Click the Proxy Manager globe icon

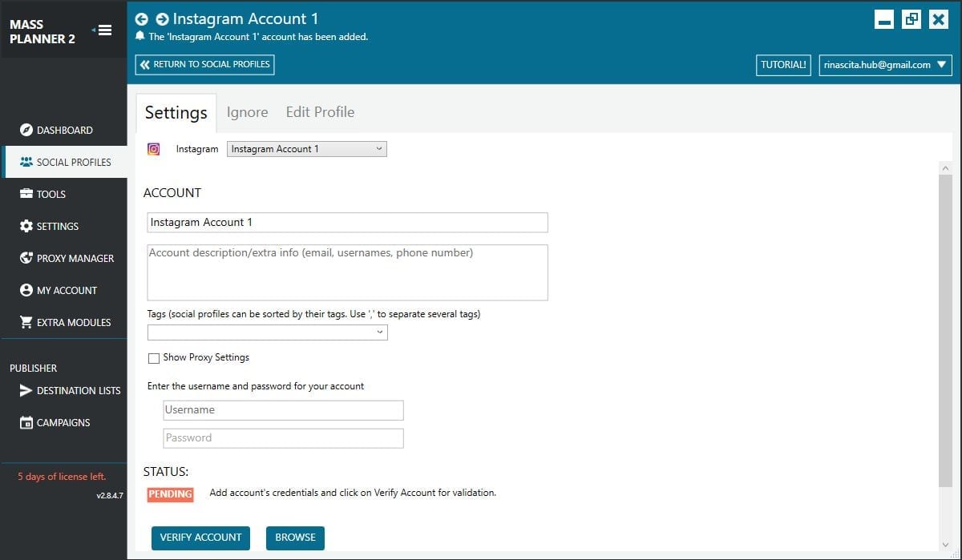[26, 258]
